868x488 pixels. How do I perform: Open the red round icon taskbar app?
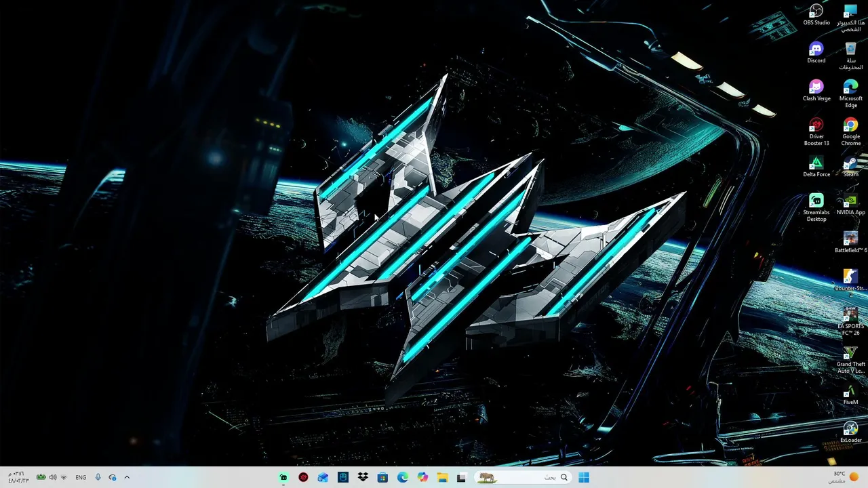pos(303,477)
